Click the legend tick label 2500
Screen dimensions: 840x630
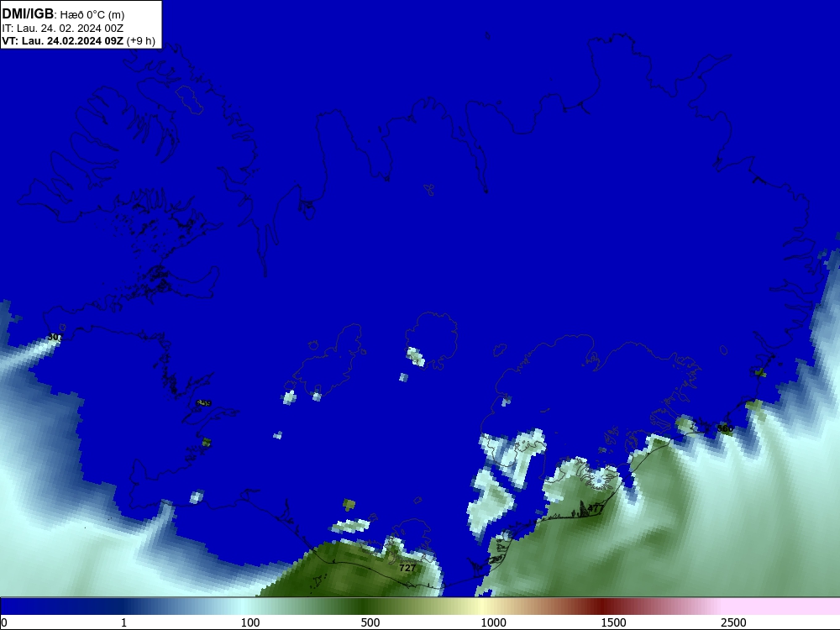(x=733, y=622)
